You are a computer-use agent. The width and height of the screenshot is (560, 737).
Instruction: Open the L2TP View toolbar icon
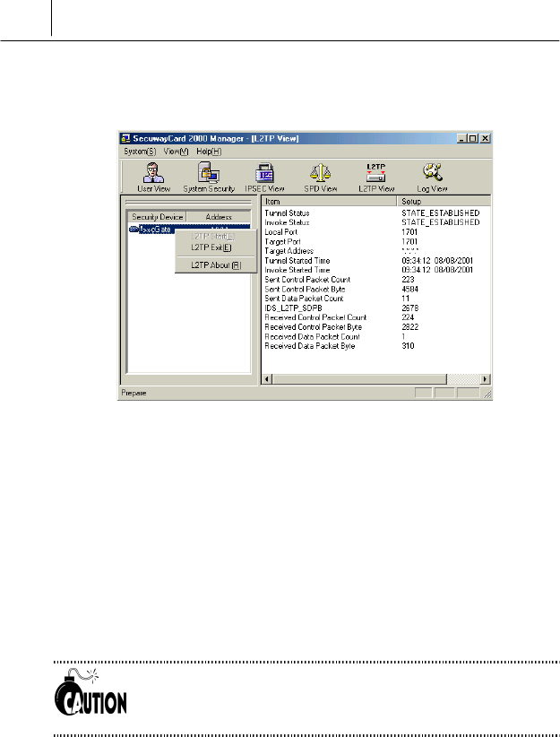[x=376, y=178]
